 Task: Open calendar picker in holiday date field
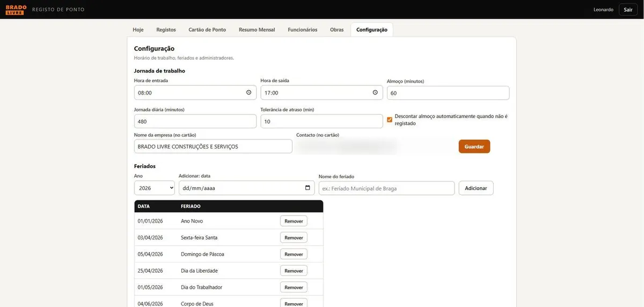click(308, 188)
